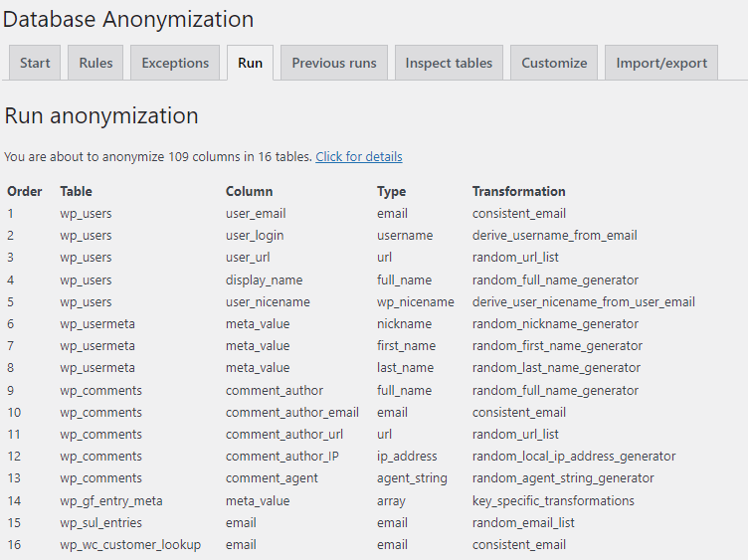
Task: Open the Start tab
Action: (35, 63)
